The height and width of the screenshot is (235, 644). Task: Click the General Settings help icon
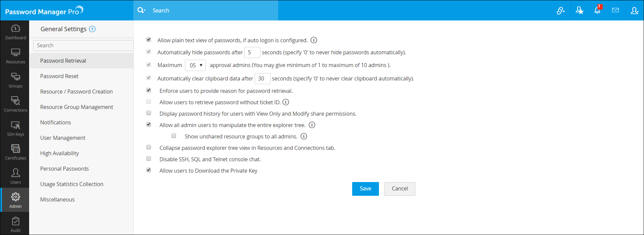point(92,29)
